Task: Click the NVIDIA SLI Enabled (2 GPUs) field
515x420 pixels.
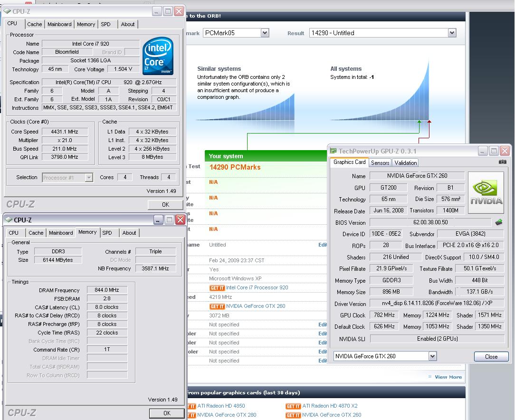Action: click(x=437, y=339)
